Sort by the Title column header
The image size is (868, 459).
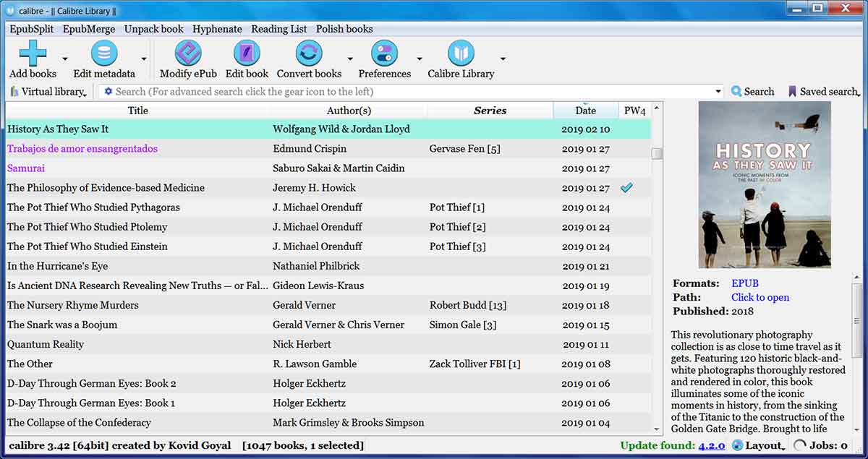tap(137, 111)
